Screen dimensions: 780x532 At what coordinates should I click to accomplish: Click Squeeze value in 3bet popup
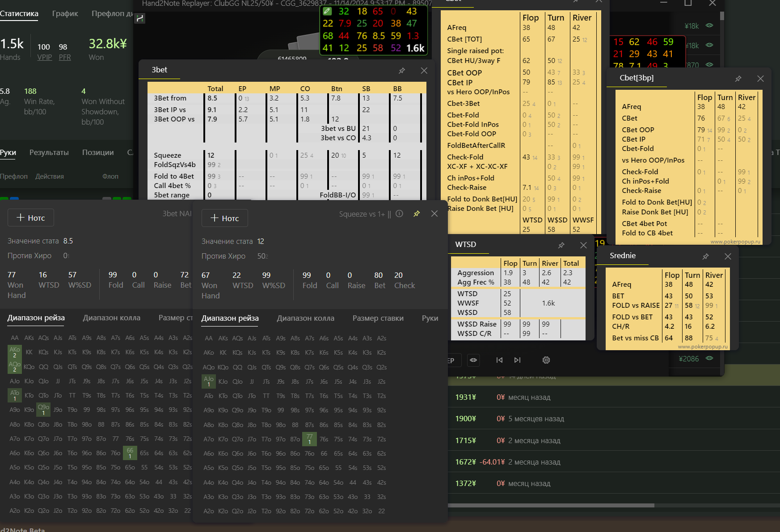(x=211, y=155)
